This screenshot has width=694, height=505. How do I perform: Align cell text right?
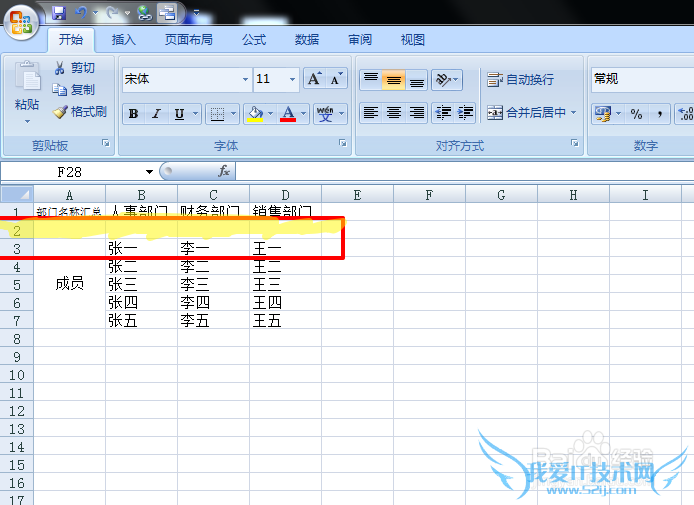click(x=416, y=113)
